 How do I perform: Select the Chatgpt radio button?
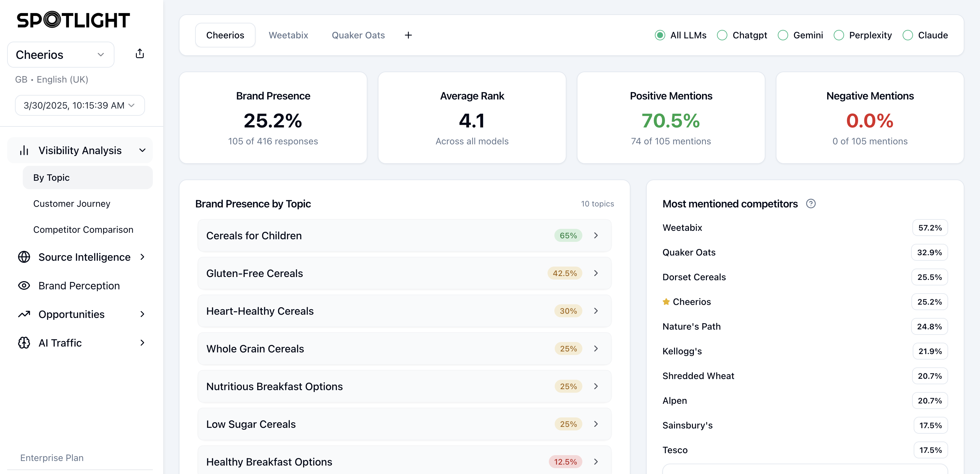(722, 35)
